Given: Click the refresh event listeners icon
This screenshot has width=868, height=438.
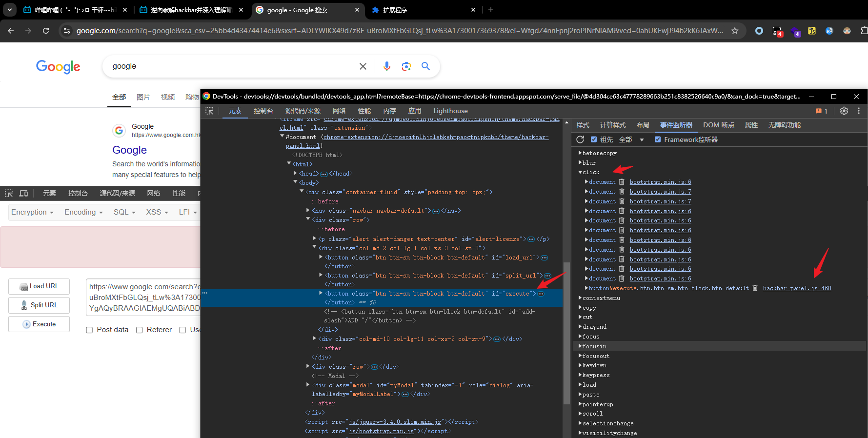Looking at the screenshot, I should (x=580, y=139).
